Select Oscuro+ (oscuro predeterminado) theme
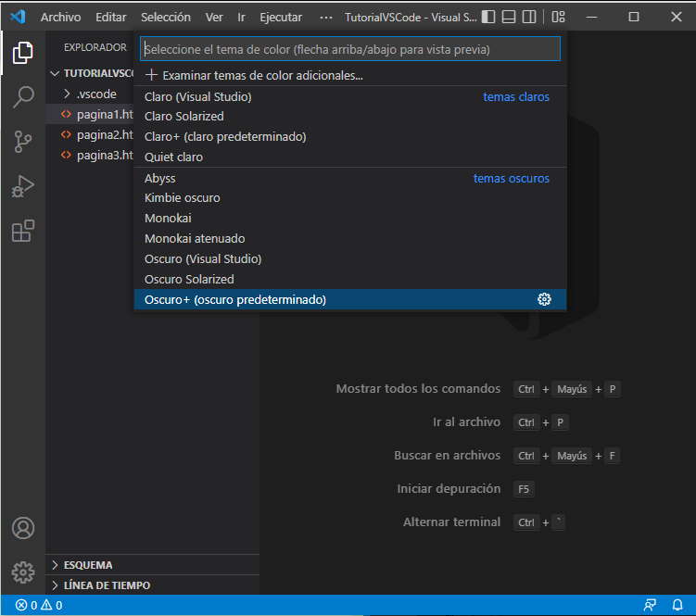Screen dimensions: 696x616 click(x=350, y=299)
